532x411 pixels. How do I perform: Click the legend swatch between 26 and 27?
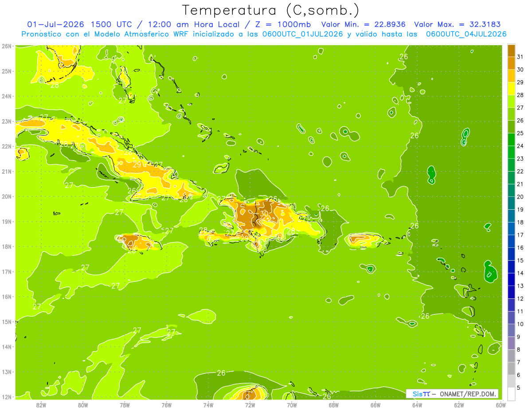point(511,114)
